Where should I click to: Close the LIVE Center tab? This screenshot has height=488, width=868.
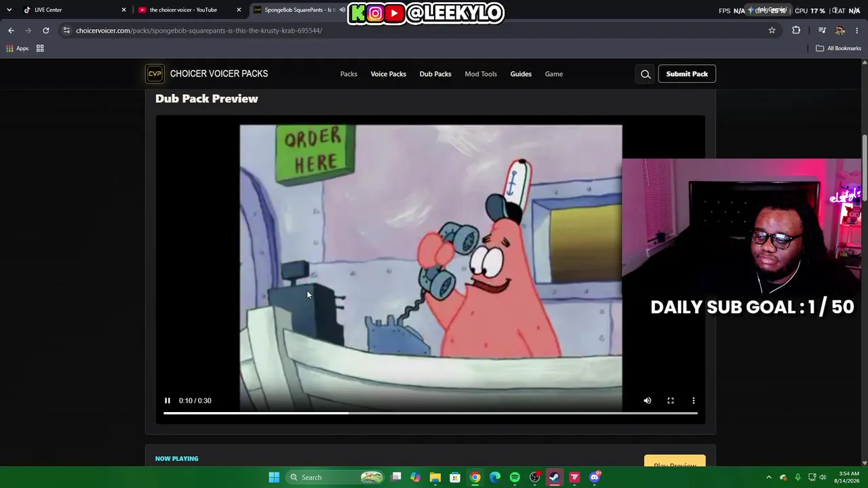(x=123, y=9)
